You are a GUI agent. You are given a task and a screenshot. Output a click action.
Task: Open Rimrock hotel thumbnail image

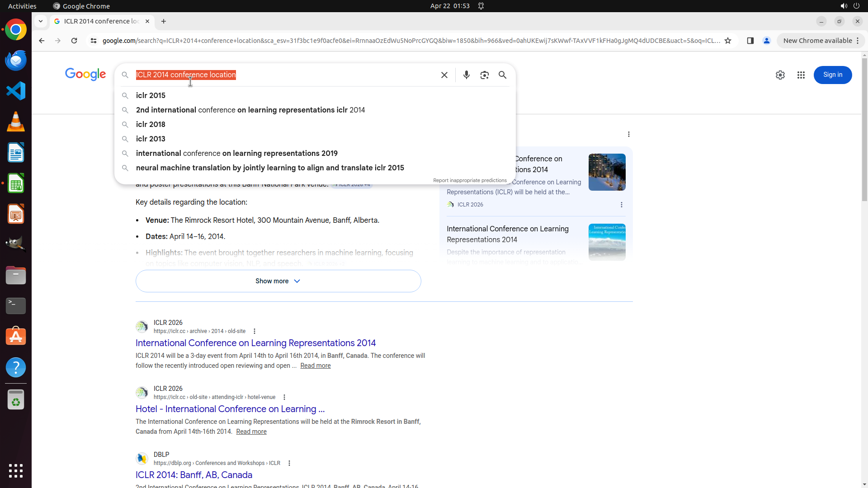[607, 172]
